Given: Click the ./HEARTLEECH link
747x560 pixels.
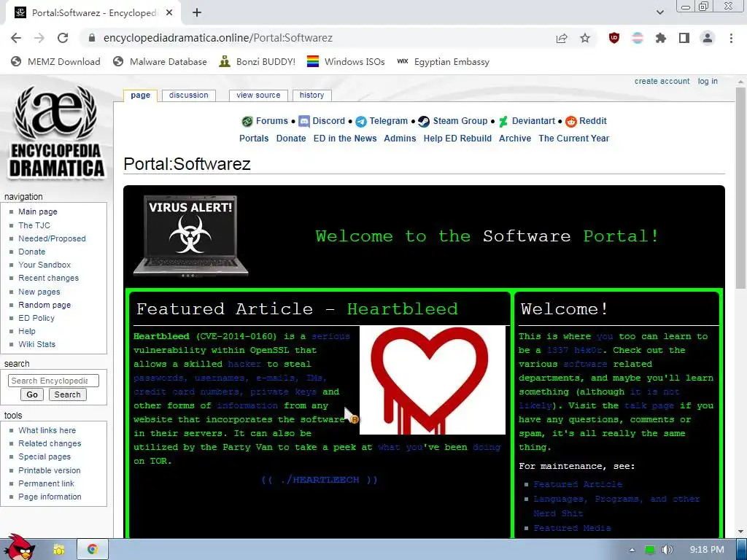Looking at the screenshot, I should coord(320,480).
